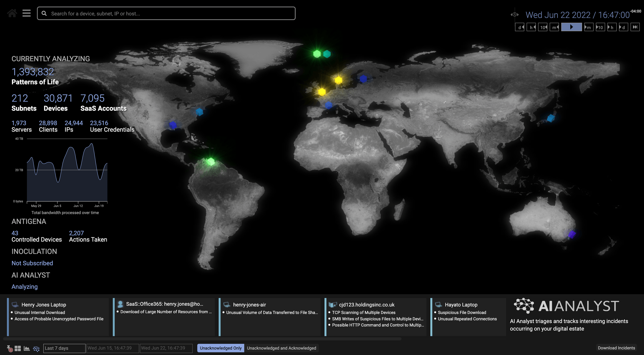The image size is (644, 355).
Task: Open the end date picker showing Wed Jun 22
Action: click(166, 348)
